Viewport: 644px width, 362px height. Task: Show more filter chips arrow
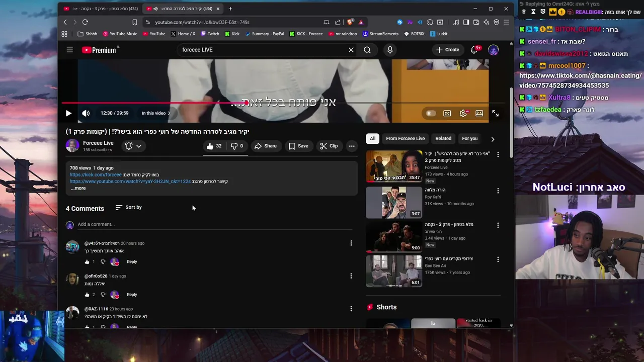click(x=493, y=139)
